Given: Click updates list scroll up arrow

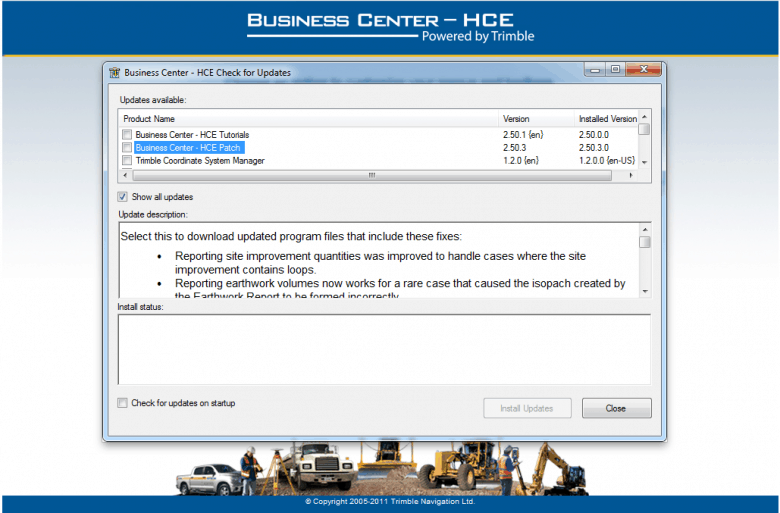Looking at the screenshot, I should point(644,116).
